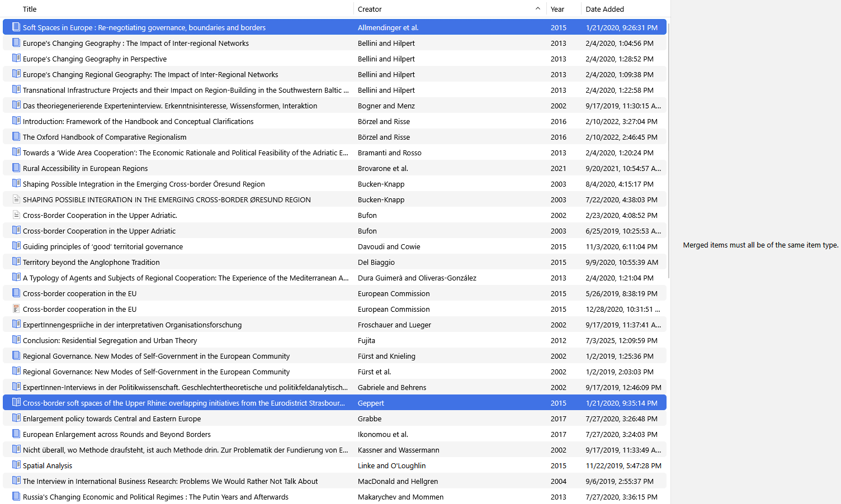Click document icon for Cross-Border Cooperation in the Upper Adriatic. 2002
841x504 pixels.
pyautogui.click(x=16, y=215)
